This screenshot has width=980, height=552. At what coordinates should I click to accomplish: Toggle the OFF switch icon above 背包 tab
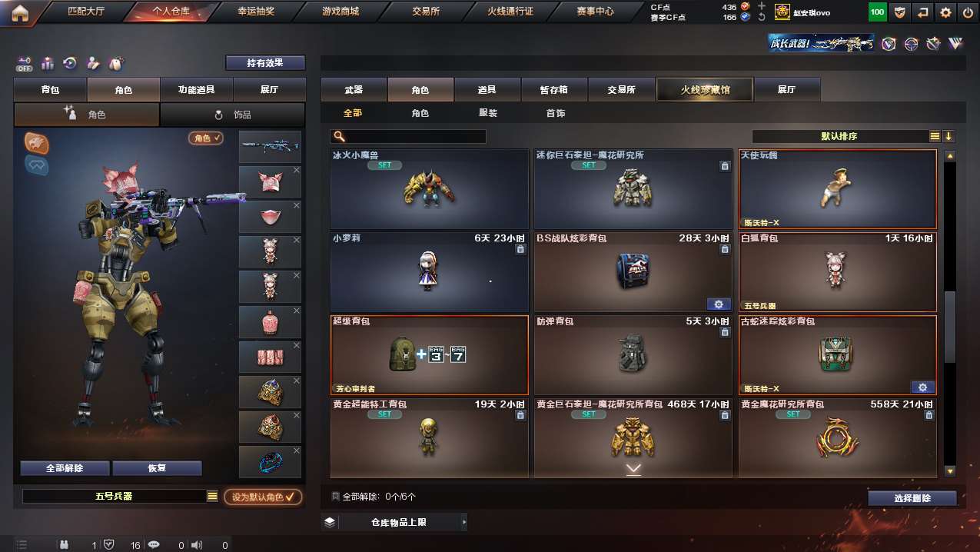click(24, 63)
